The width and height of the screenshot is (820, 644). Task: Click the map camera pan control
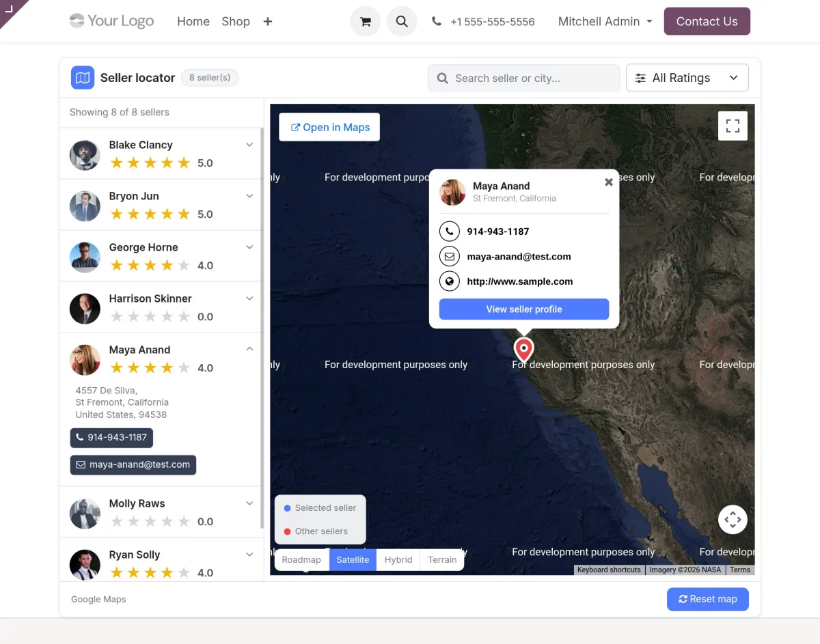pos(733,520)
